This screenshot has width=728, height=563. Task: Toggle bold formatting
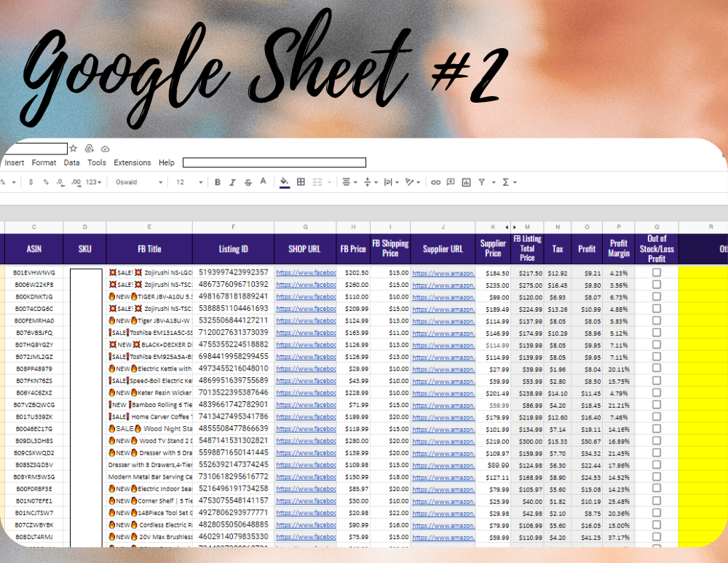pos(217,182)
